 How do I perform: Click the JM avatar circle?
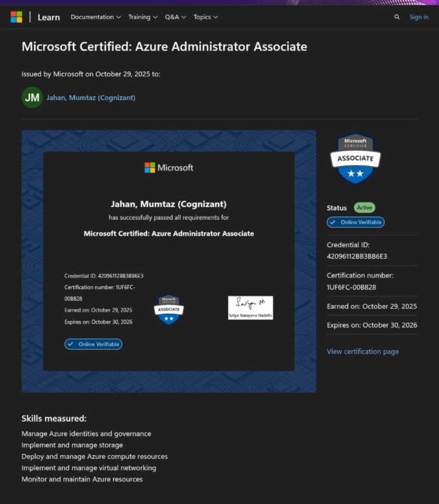[32, 97]
